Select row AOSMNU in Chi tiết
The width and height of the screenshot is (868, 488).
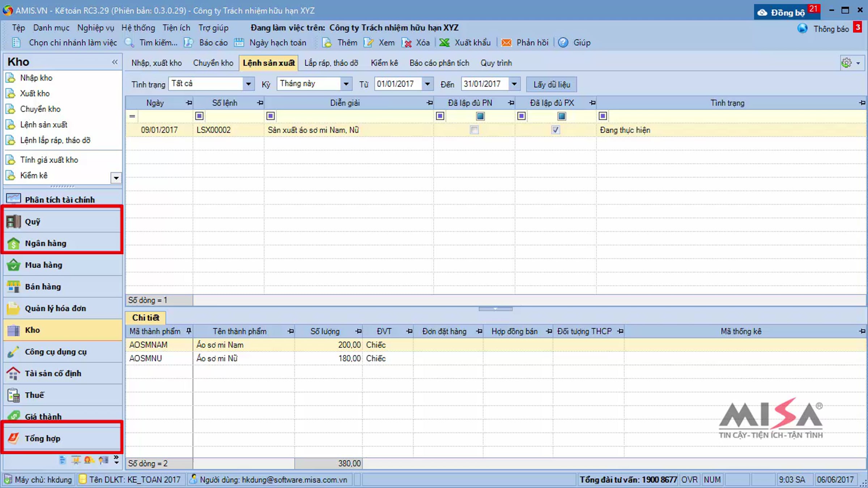coord(495,358)
